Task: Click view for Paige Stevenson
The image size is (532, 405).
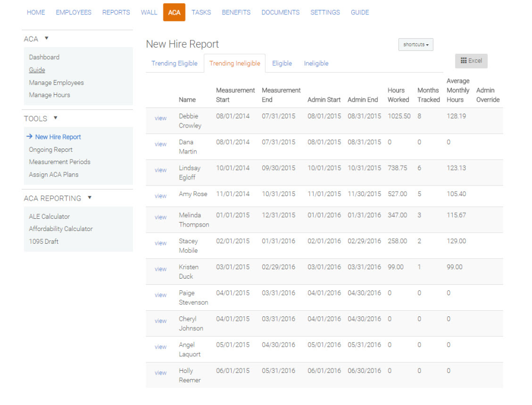Action: 161,295
